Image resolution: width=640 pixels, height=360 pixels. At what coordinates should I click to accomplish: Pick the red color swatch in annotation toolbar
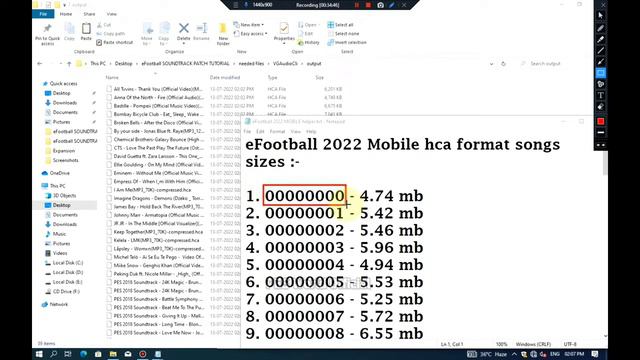(601, 122)
